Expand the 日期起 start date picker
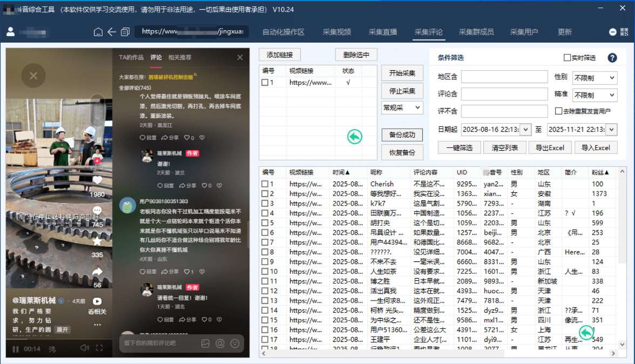Screen dimensions: 635x364 pos(524,130)
